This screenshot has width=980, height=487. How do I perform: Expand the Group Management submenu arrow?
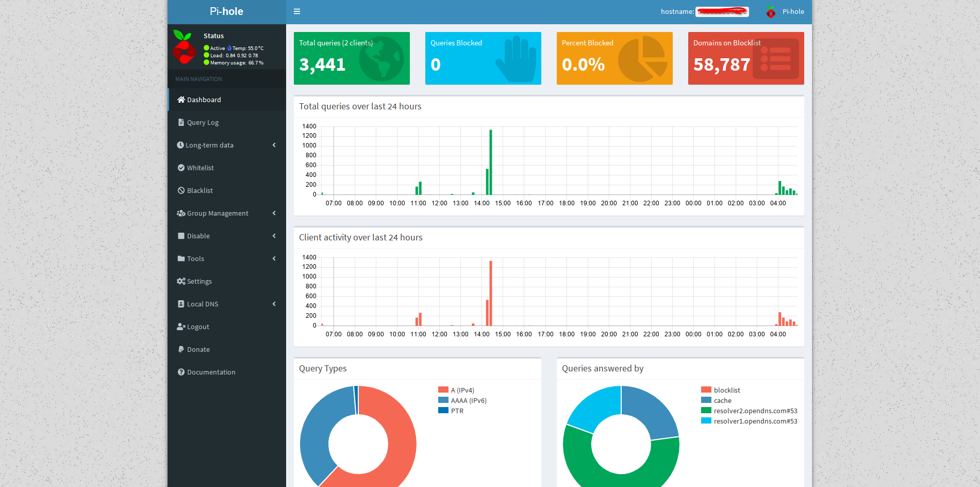coord(274,213)
